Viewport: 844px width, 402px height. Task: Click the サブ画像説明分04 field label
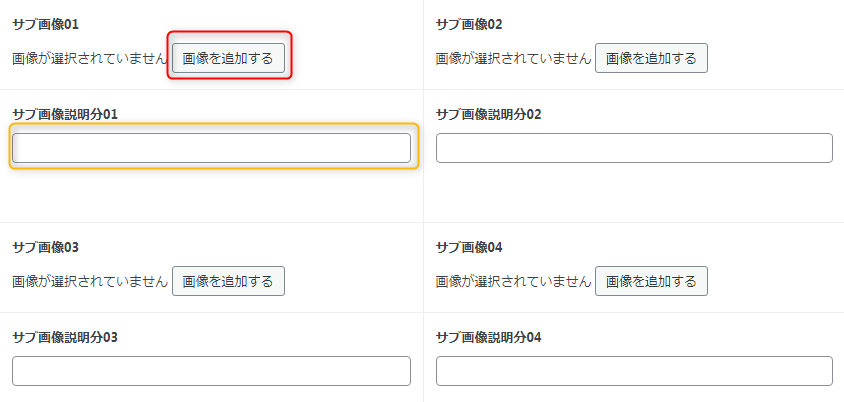[489, 337]
